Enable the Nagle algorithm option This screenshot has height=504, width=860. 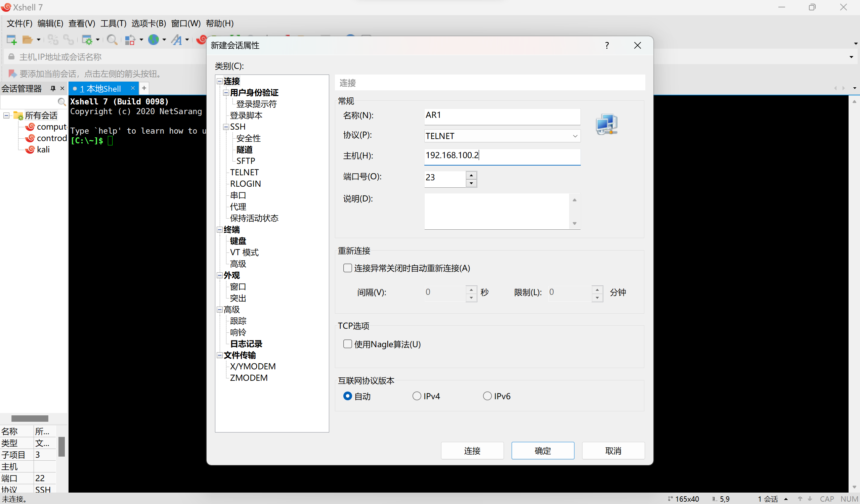point(347,344)
